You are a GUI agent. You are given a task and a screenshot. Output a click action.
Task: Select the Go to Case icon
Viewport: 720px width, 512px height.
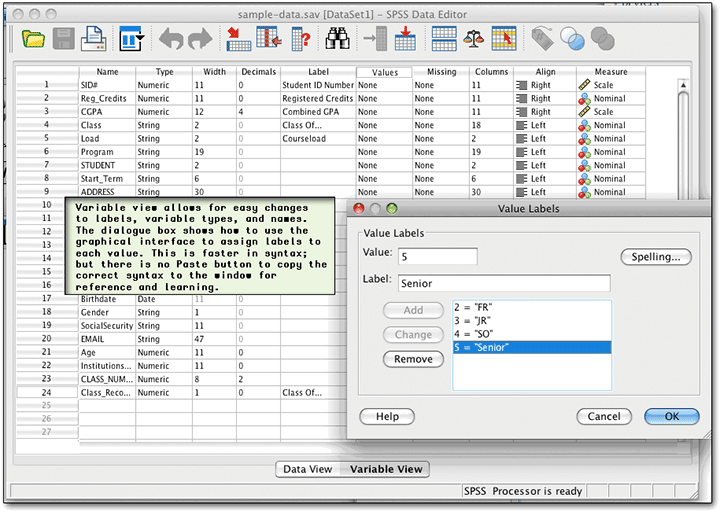pyautogui.click(x=238, y=39)
